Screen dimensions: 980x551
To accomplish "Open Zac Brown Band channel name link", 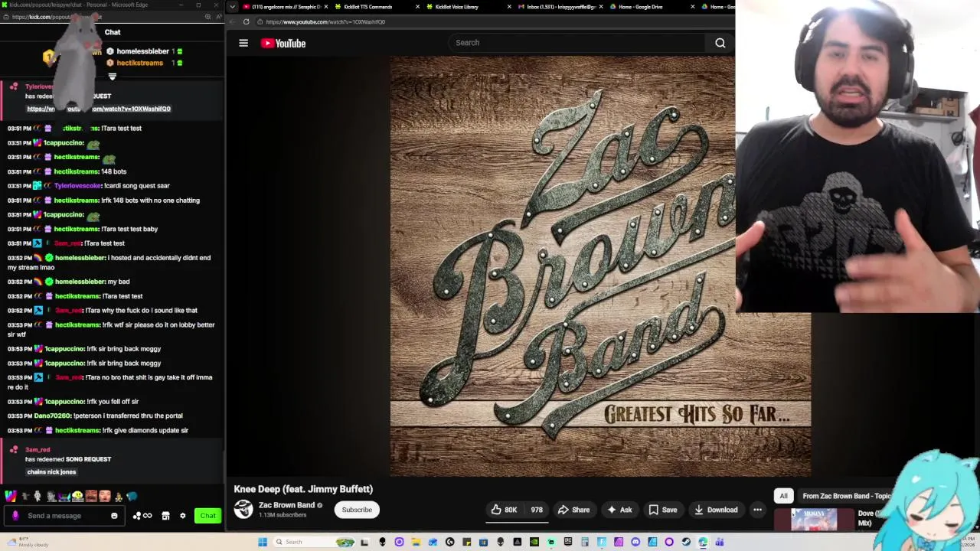I will point(286,505).
